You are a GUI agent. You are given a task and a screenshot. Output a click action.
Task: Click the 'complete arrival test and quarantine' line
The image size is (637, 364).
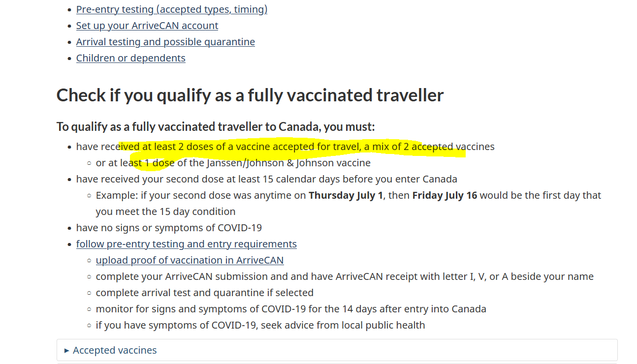point(205,293)
